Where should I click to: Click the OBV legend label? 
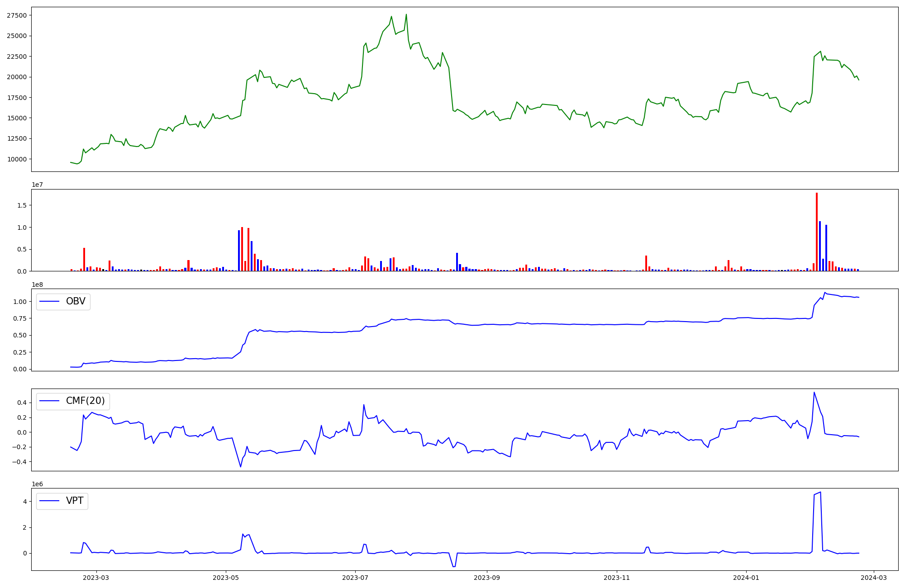[x=76, y=302]
